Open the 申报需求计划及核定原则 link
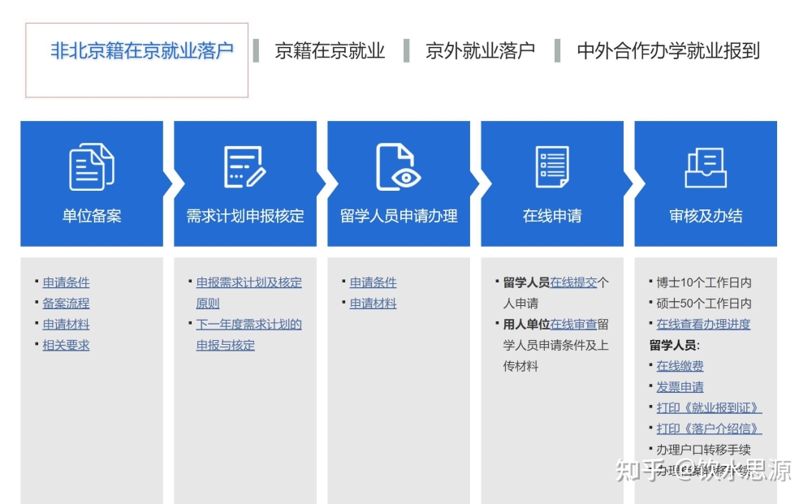This screenshot has width=812, height=504. click(x=248, y=293)
